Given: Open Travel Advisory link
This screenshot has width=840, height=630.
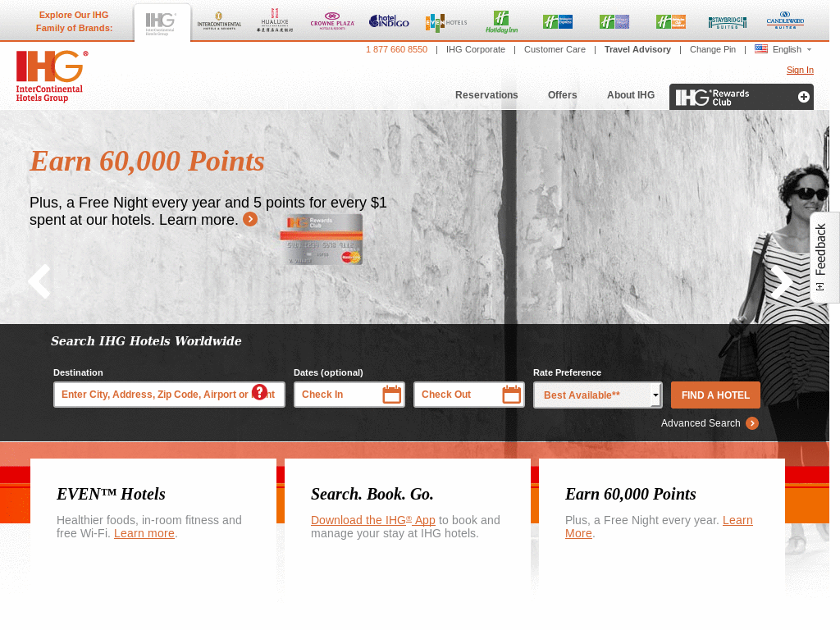Looking at the screenshot, I should (x=637, y=49).
